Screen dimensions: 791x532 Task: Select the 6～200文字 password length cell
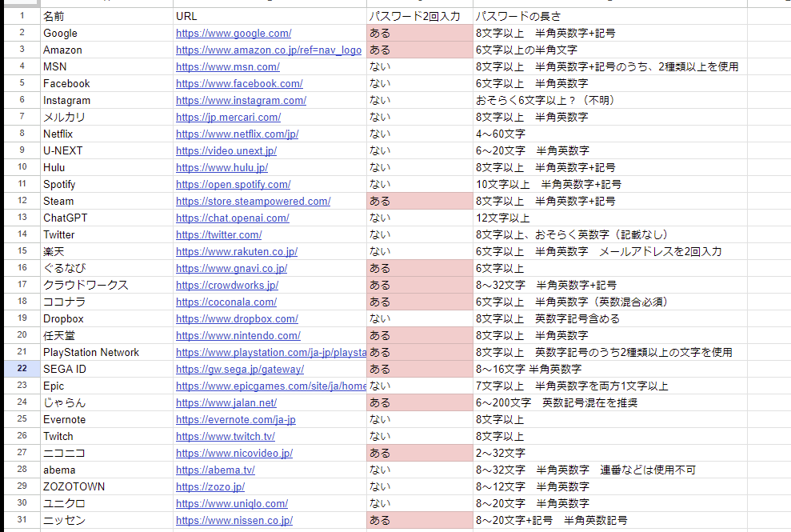click(x=610, y=402)
